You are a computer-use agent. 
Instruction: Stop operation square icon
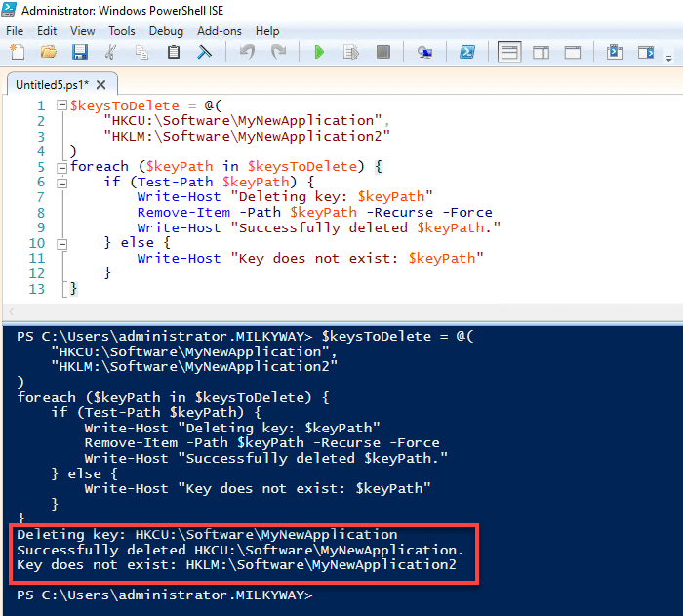382,53
